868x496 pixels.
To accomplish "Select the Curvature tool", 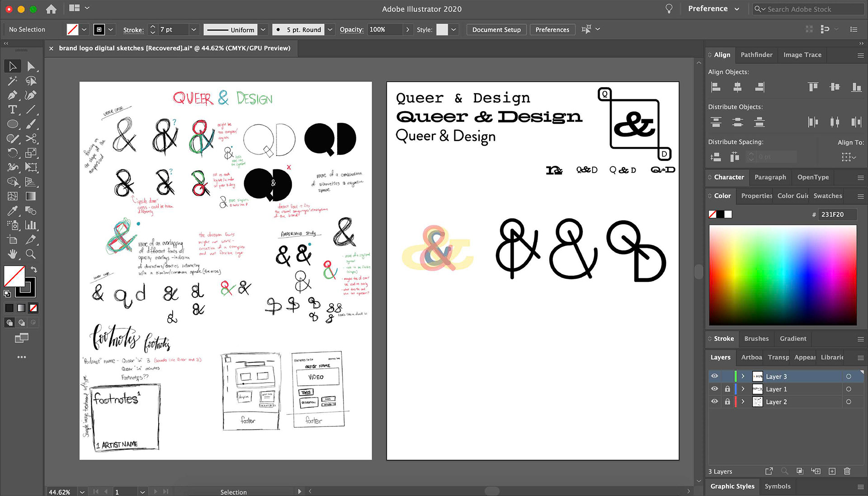I will click(x=31, y=95).
